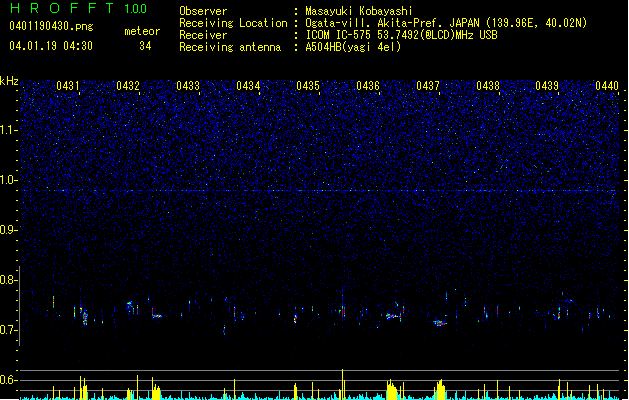
Task: Click the bright meteor echo below 0437
Action: click(x=440, y=323)
